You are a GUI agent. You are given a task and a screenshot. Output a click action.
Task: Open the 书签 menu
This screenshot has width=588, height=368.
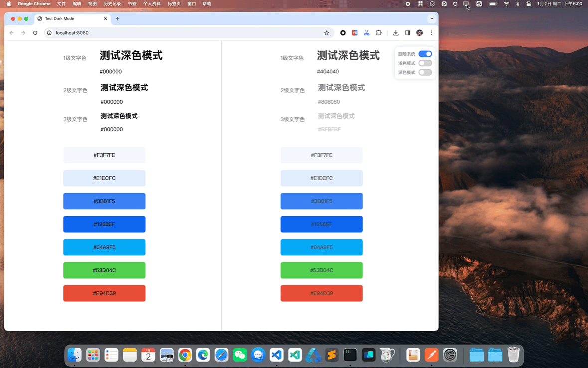click(132, 4)
